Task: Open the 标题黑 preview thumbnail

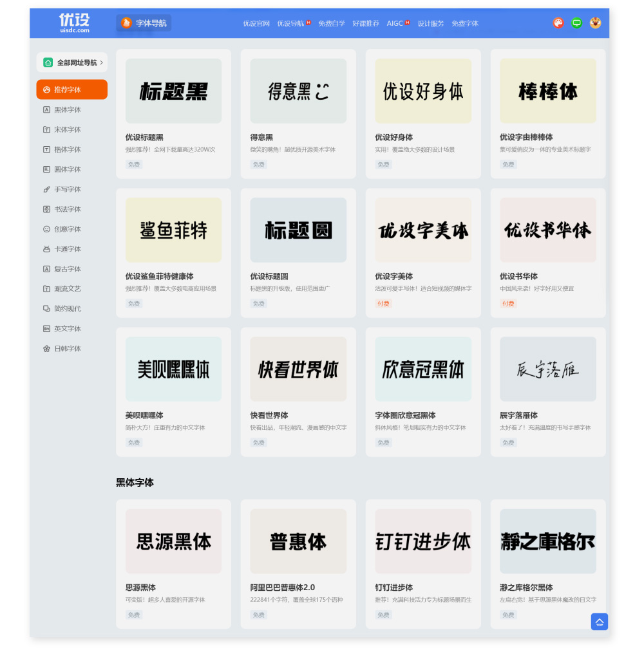Action: 173,91
